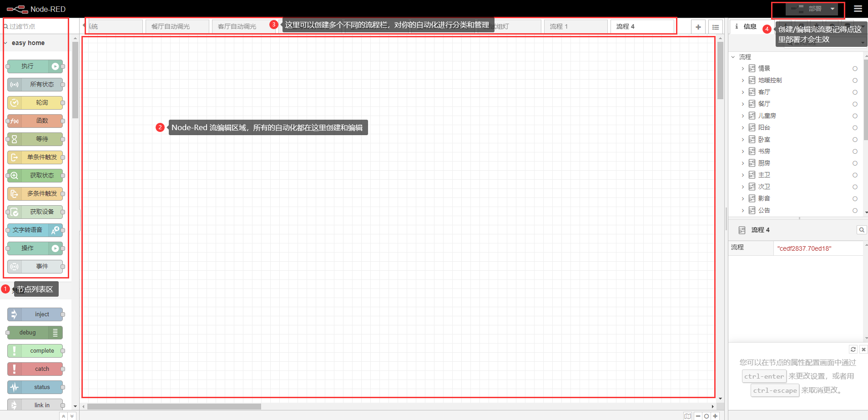The image size is (868, 420).
Task: Pick the 文字转语音 text-to-speech node
Action: pyautogui.click(x=35, y=230)
